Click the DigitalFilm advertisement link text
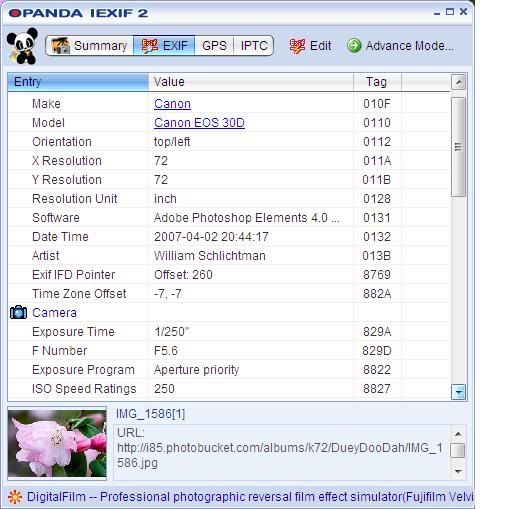The width and height of the screenshot is (512, 509). click(x=250, y=497)
